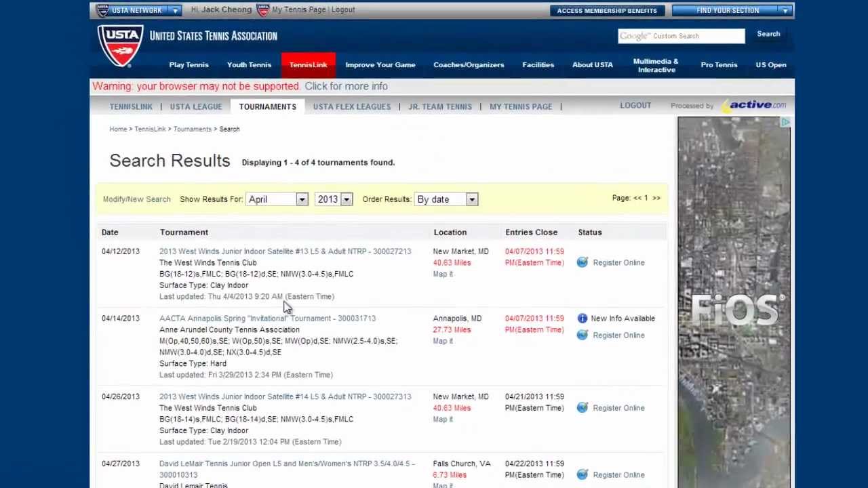This screenshot has width=868, height=488.
Task: Click Access Membership Benefits button
Action: coord(607,10)
